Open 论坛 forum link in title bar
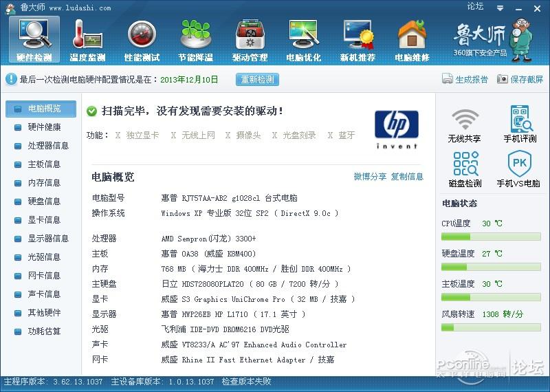Viewport: 550px width, 392px height. 475,6
